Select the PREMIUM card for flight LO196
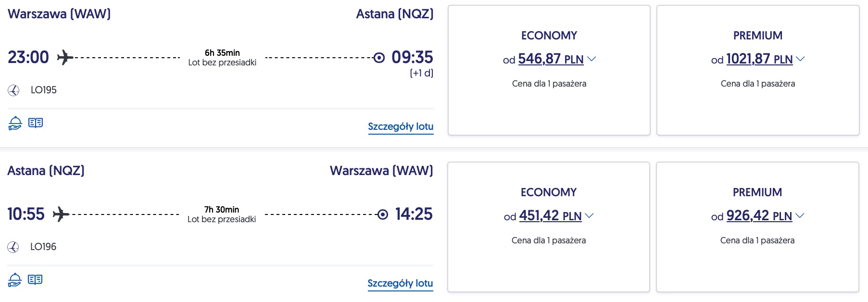The width and height of the screenshot is (868, 302). 757,227
